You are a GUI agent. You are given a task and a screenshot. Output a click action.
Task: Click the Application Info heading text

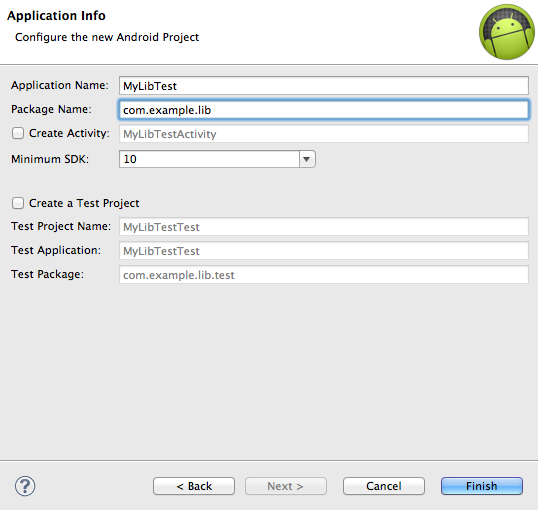tap(56, 16)
